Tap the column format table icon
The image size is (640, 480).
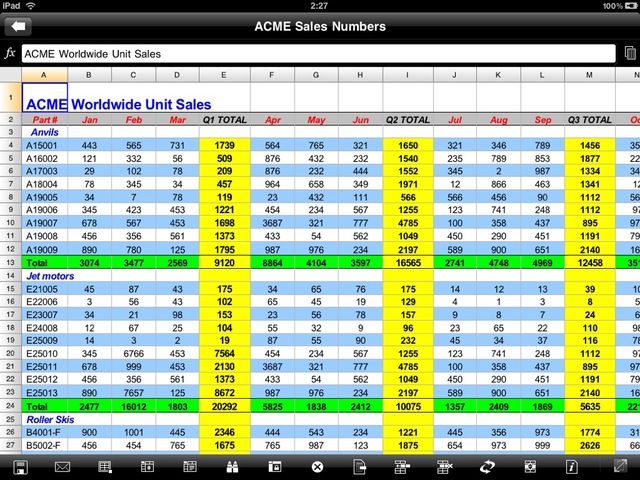point(147,467)
